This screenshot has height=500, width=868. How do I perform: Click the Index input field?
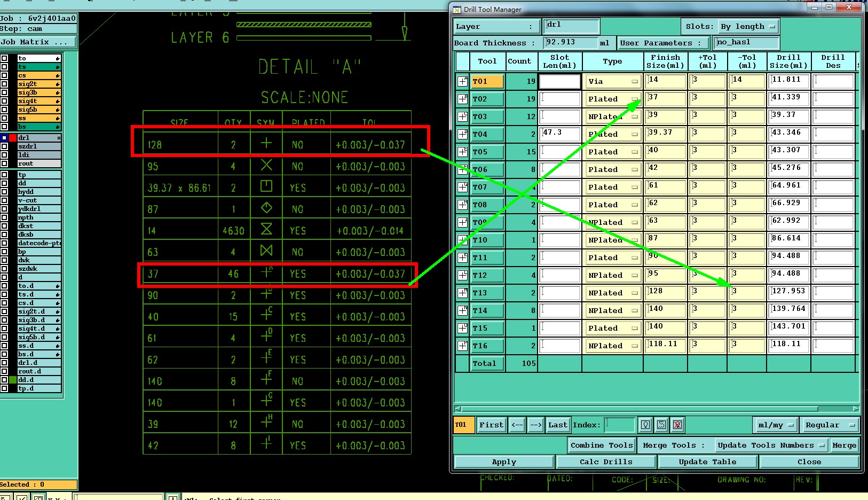tap(619, 425)
